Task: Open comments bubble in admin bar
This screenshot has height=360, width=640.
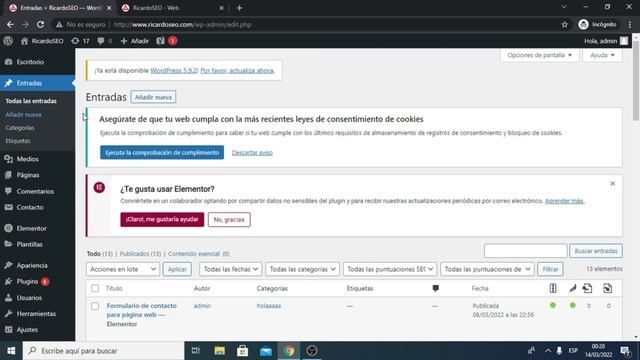Action: coord(104,41)
